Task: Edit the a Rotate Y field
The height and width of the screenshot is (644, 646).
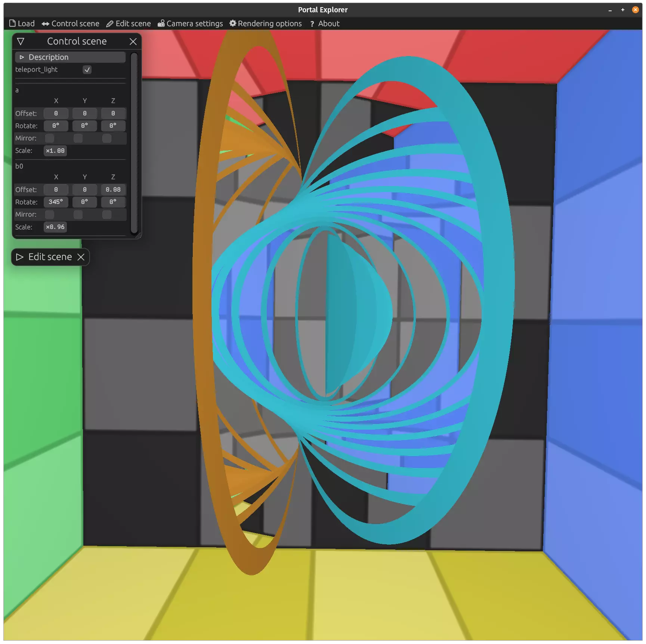Action: point(85,126)
